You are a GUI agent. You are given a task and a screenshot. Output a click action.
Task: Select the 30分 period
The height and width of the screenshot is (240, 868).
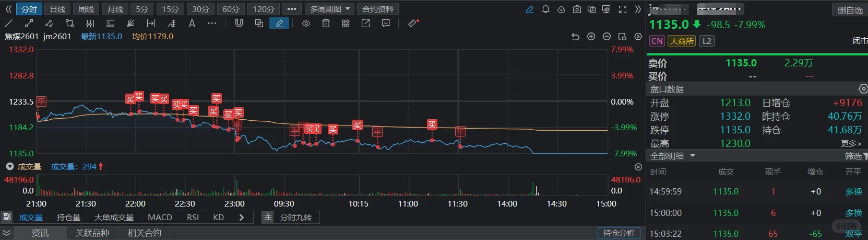tap(200, 9)
